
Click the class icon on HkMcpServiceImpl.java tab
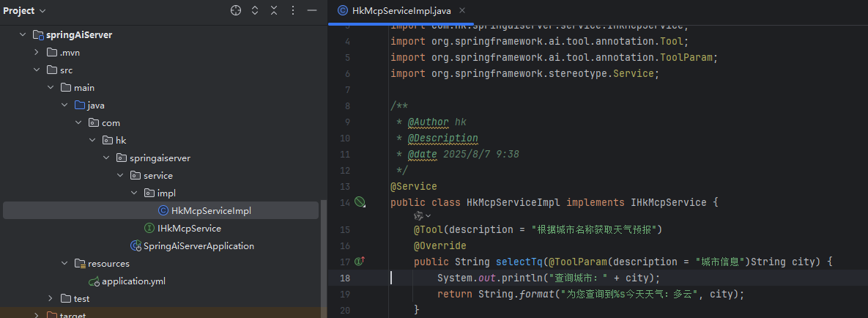click(x=343, y=10)
